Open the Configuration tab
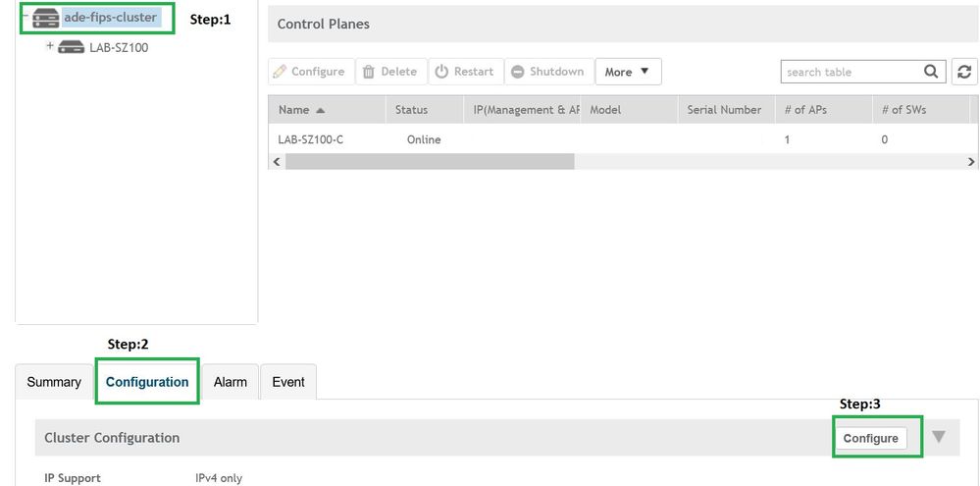 [x=147, y=382]
